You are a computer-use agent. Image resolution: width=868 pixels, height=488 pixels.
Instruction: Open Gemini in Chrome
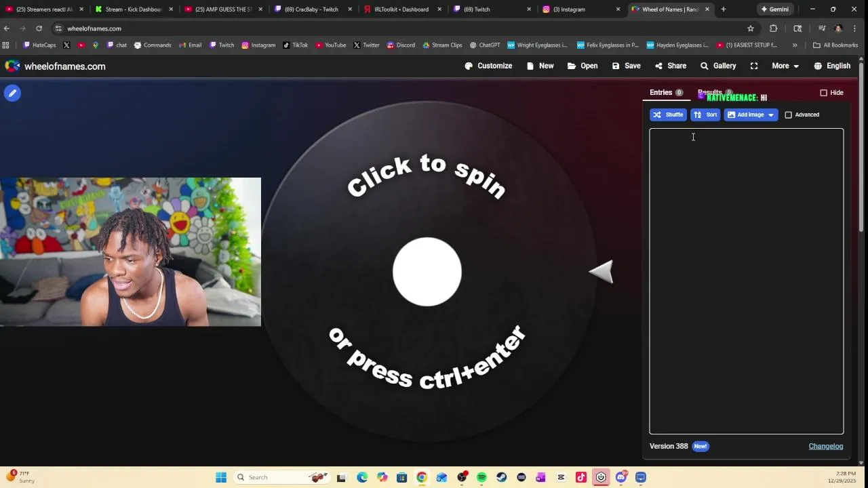[x=774, y=9]
